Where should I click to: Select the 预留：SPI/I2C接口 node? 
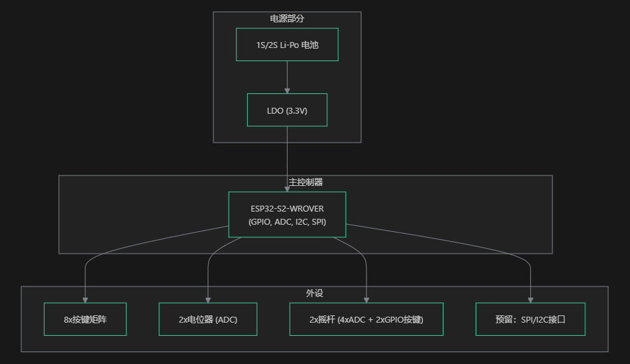tap(530, 319)
